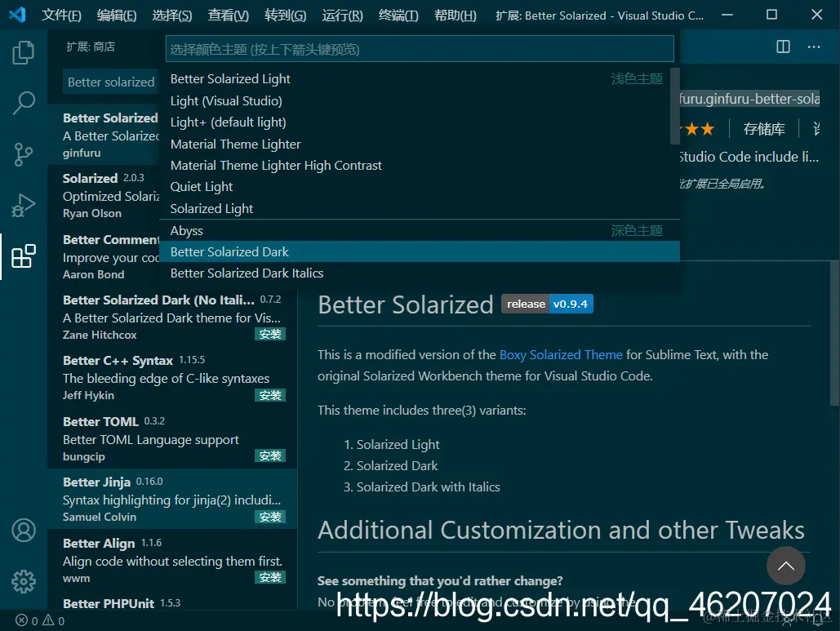Image resolution: width=840 pixels, height=631 pixels.
Task: Open Better Comments by Aaron Bond entry
Action: point(104,256)
